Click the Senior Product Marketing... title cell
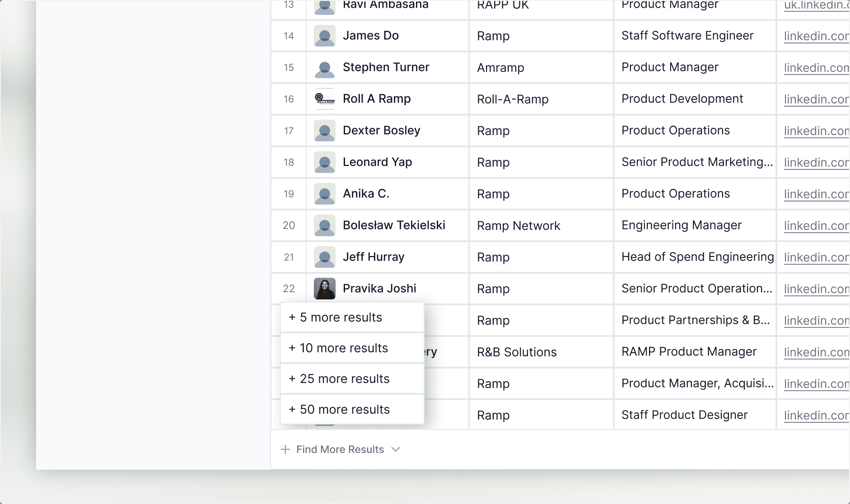Screen dimensions: 850x504 [695, 162]
